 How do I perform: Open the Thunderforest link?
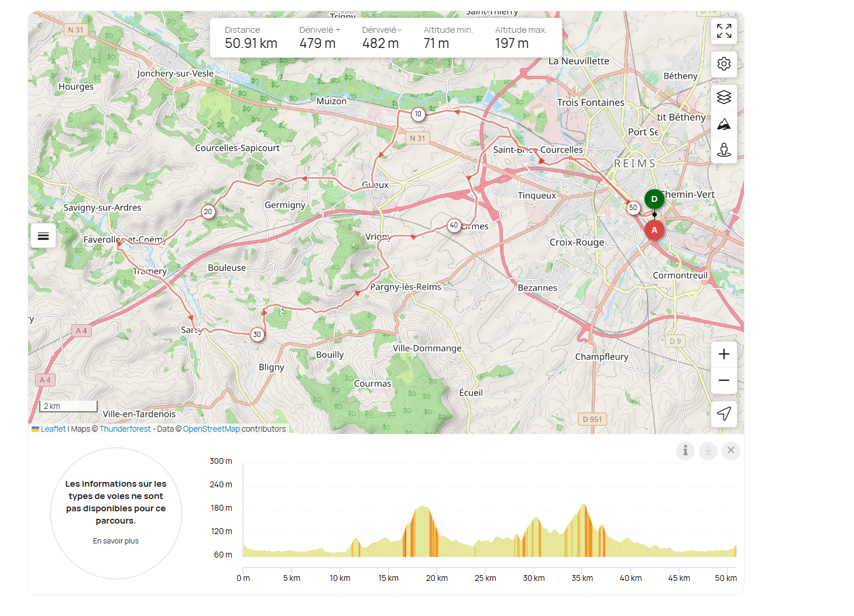pyautogui.click(x=125, y=429)
